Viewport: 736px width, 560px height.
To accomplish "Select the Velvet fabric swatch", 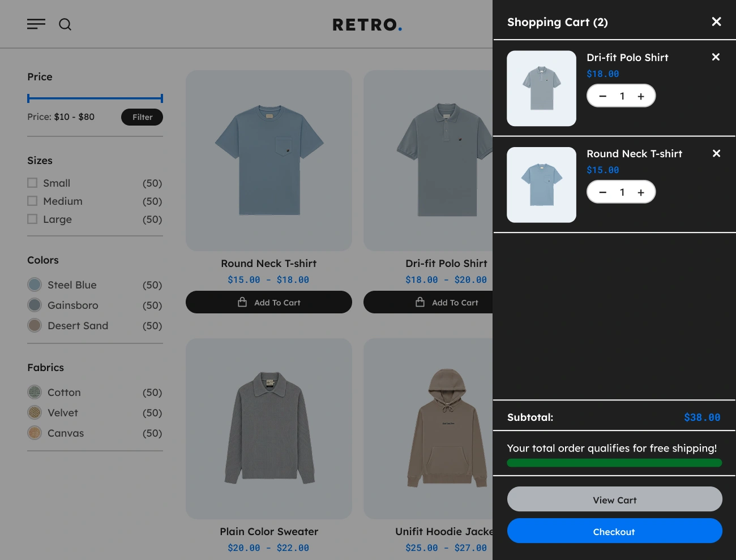I will (x=35, y=412).
